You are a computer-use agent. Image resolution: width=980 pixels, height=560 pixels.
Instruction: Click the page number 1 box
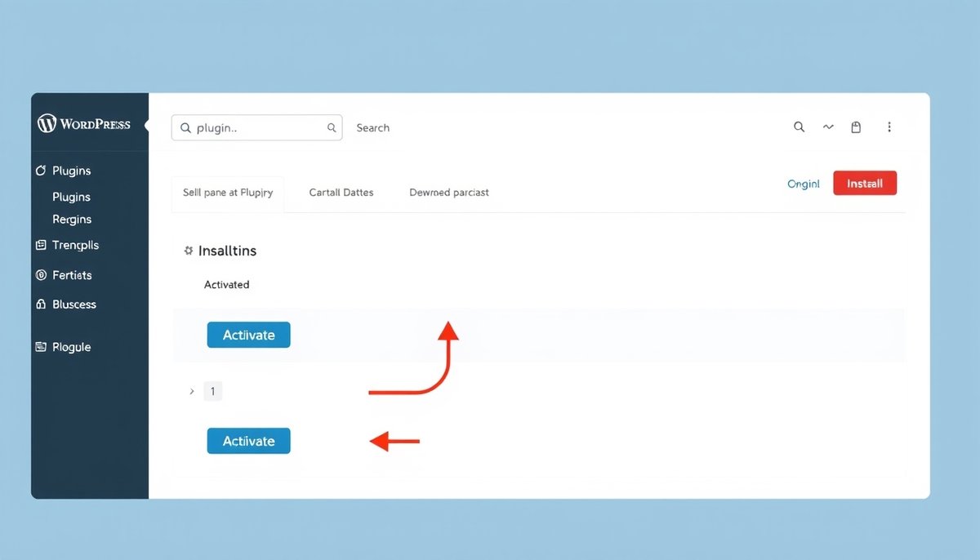212,392
